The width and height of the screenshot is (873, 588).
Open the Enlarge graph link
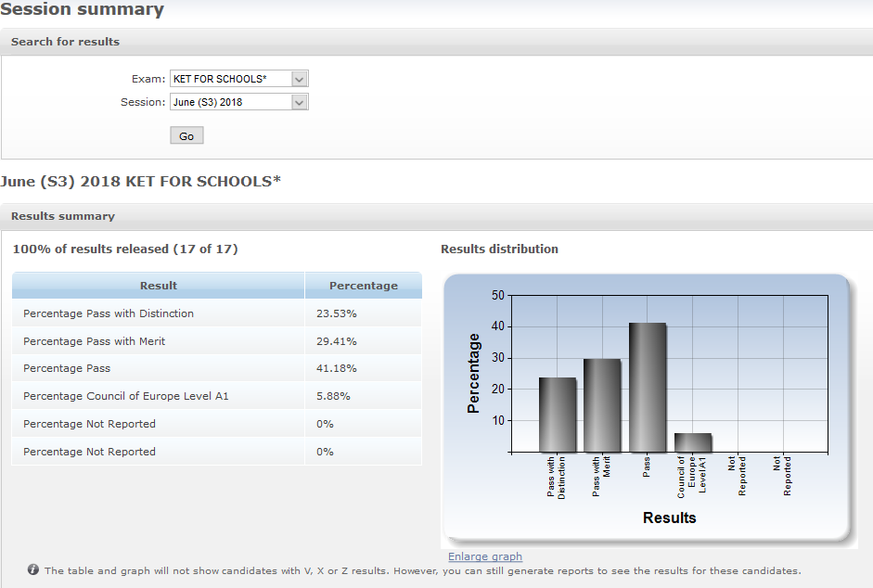point(485,556)
